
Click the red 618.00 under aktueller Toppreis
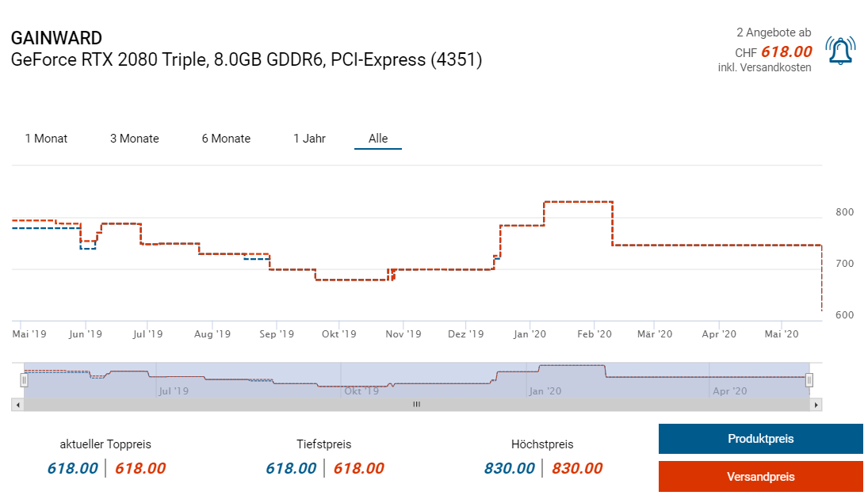click(x=140, y=469)
